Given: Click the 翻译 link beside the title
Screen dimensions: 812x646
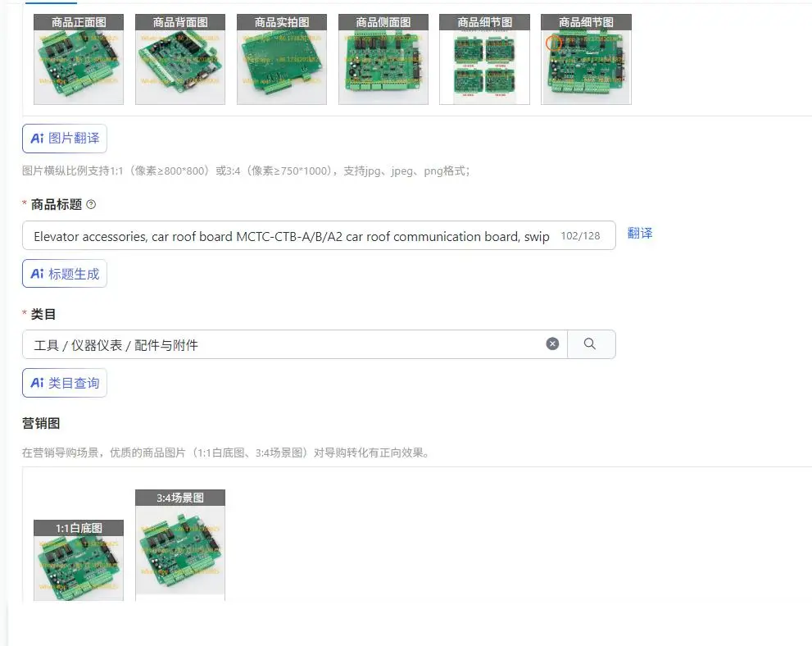Looking at the screenshot, I should (640, 234).
